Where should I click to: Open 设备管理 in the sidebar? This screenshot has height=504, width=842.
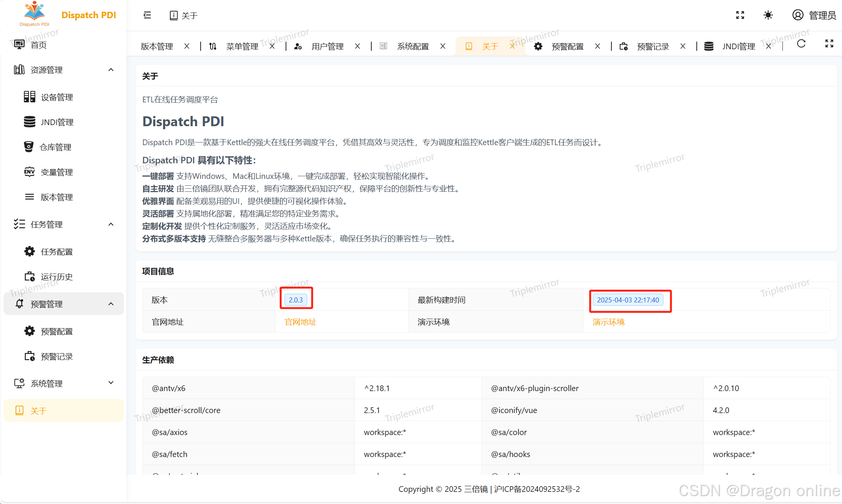(57, 97)
